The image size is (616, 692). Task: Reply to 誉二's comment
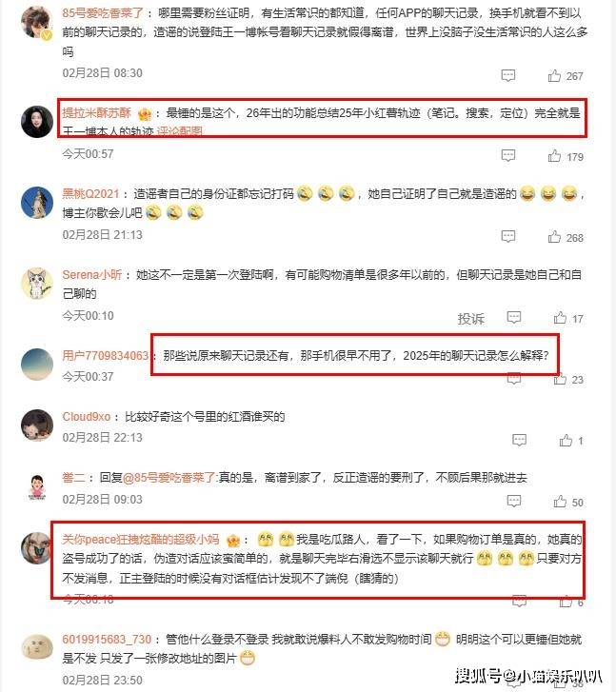(x=514, y=501)
